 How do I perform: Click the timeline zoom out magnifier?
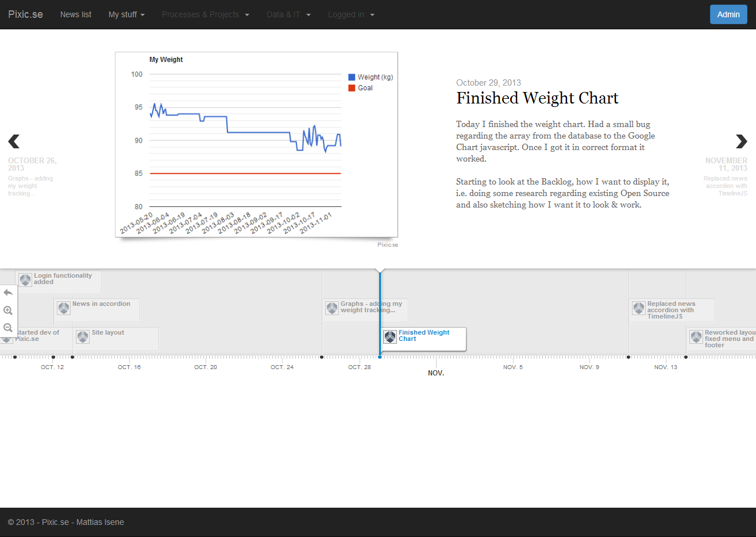[8, 328]
